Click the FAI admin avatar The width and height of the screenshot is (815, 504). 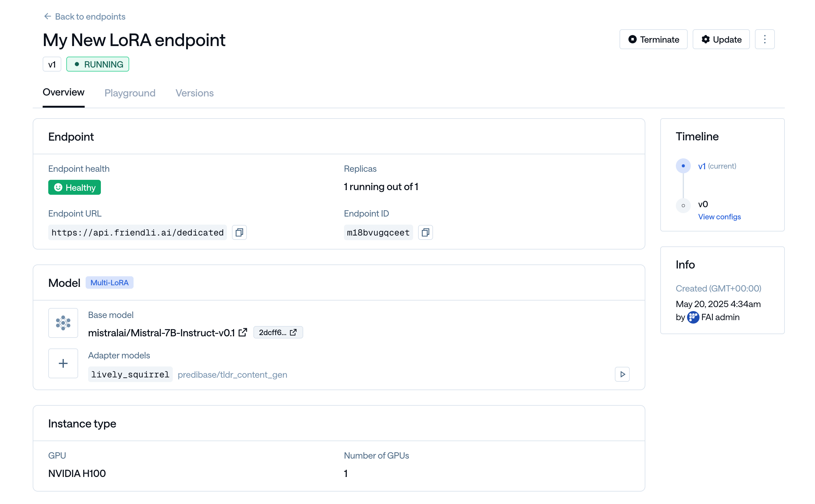coord(693,317)
